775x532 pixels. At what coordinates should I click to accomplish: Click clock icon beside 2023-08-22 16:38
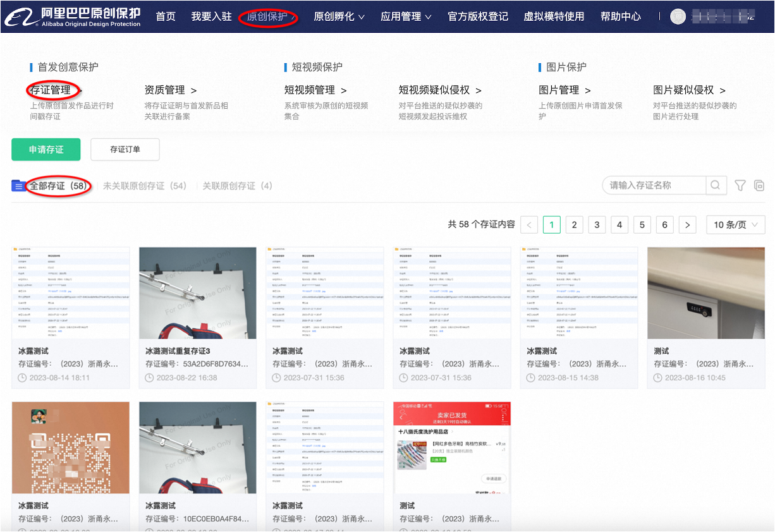click(150, 378)
